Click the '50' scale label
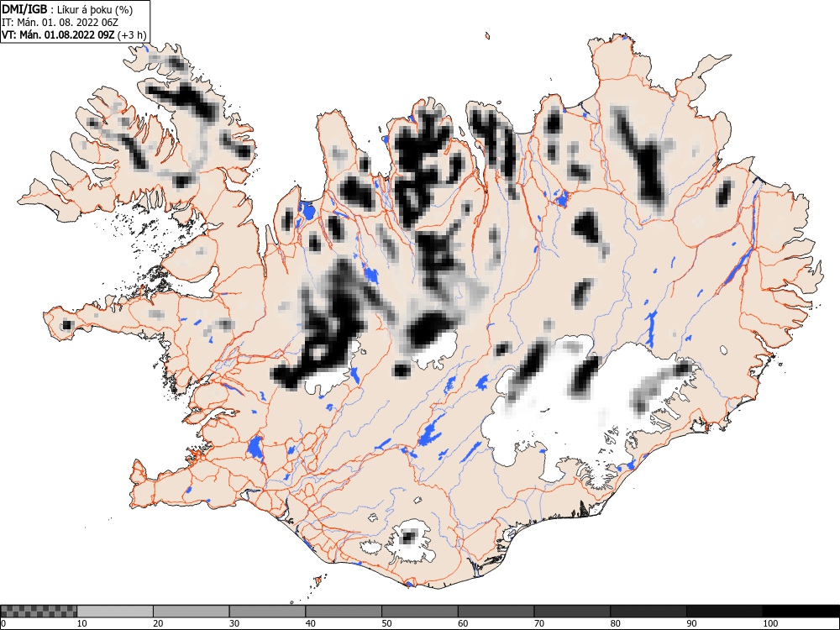Screen dimensions: 840x630 pyautogui.click(x=386, y=623)
